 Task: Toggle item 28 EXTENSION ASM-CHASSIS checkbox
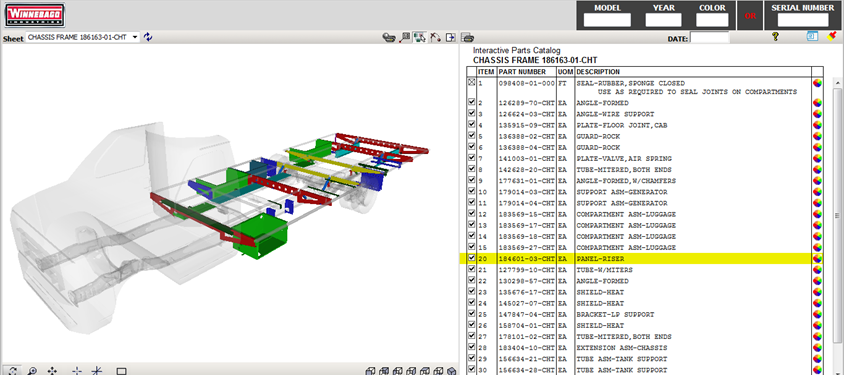(472, 346)
